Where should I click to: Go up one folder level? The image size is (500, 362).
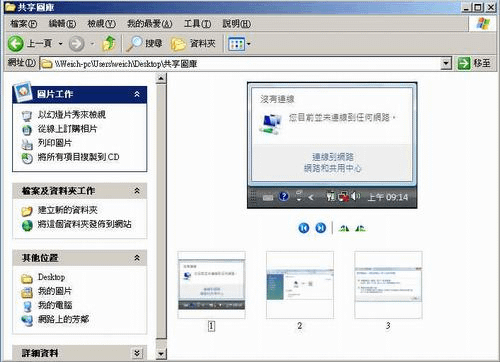click(109, 44)
